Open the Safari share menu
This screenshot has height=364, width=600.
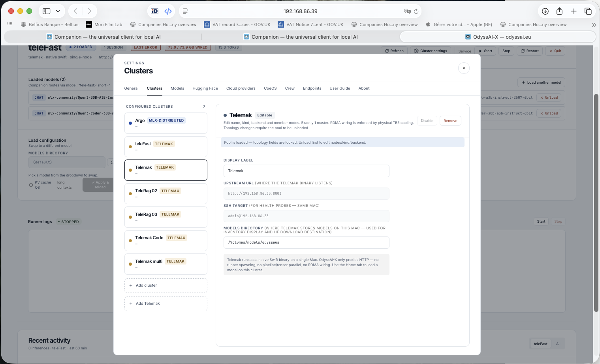click(x=559, y=11)
